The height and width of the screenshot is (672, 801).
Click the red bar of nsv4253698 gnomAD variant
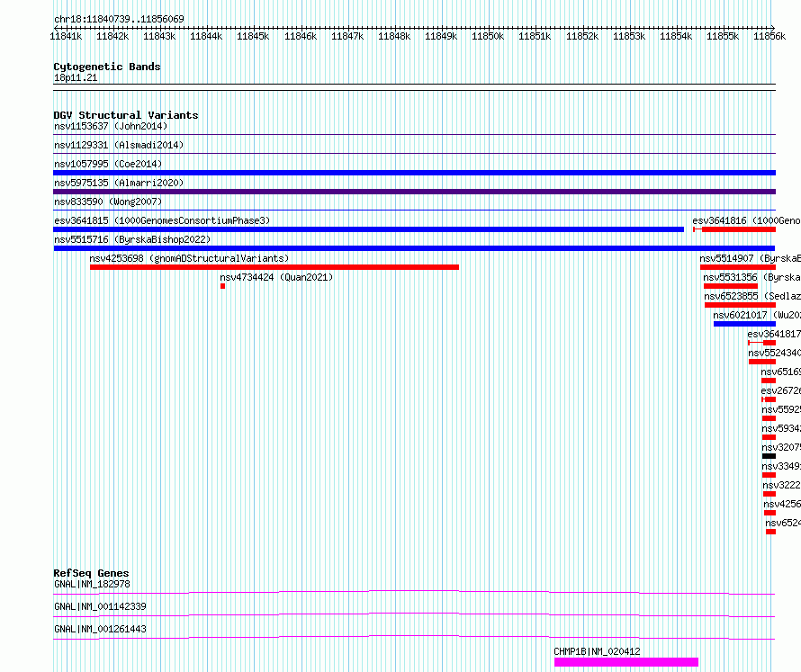click(x=274, y=267)
